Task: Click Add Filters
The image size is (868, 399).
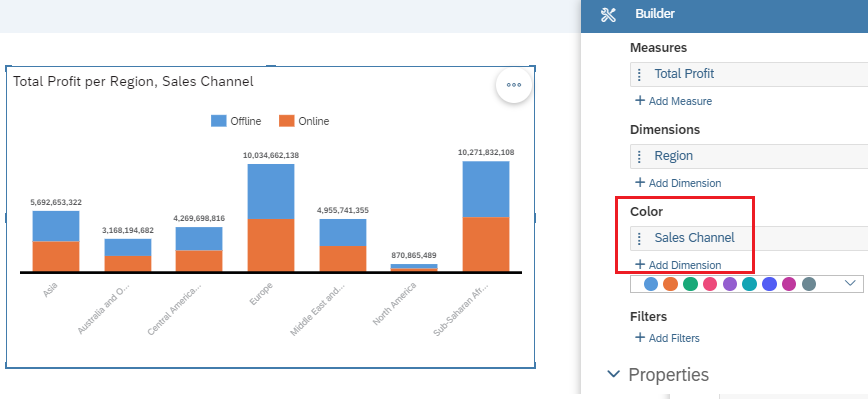Action: point(667,338)
